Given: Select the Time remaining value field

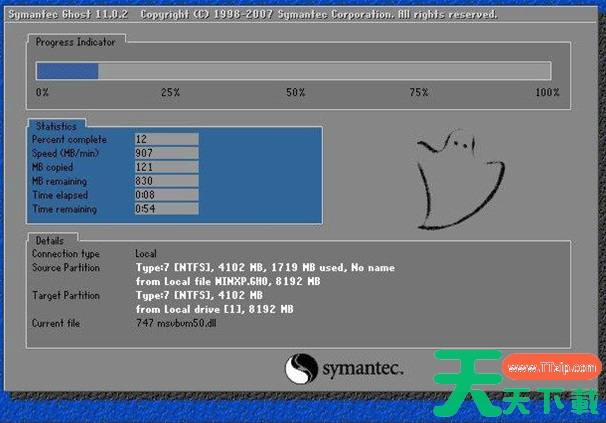Looking at the screenshot, I should click(x=167, y=209).
